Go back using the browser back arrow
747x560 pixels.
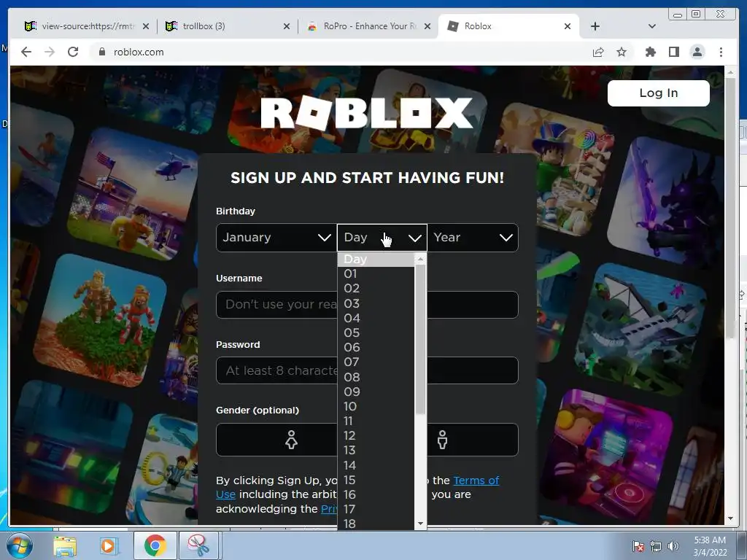[26, 52]
